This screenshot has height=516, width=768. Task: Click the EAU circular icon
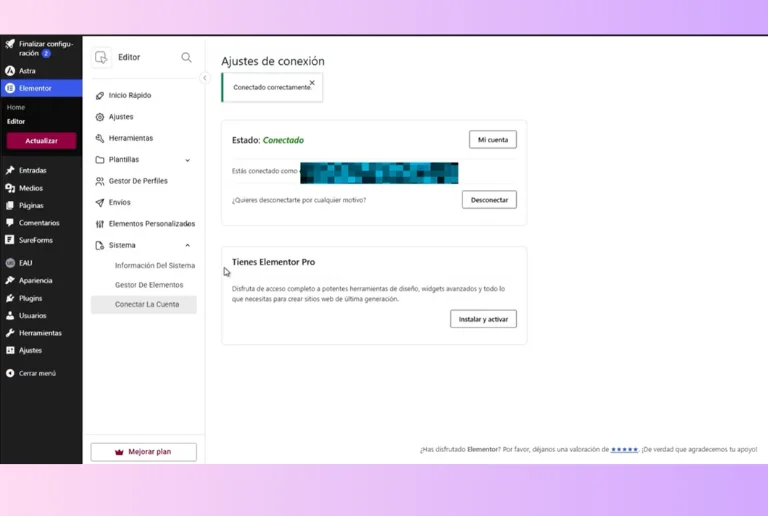[10, 263]
